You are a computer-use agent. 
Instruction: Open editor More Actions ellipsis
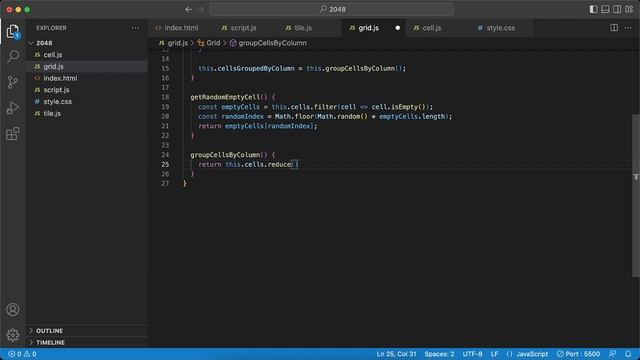tap(628, 28)
